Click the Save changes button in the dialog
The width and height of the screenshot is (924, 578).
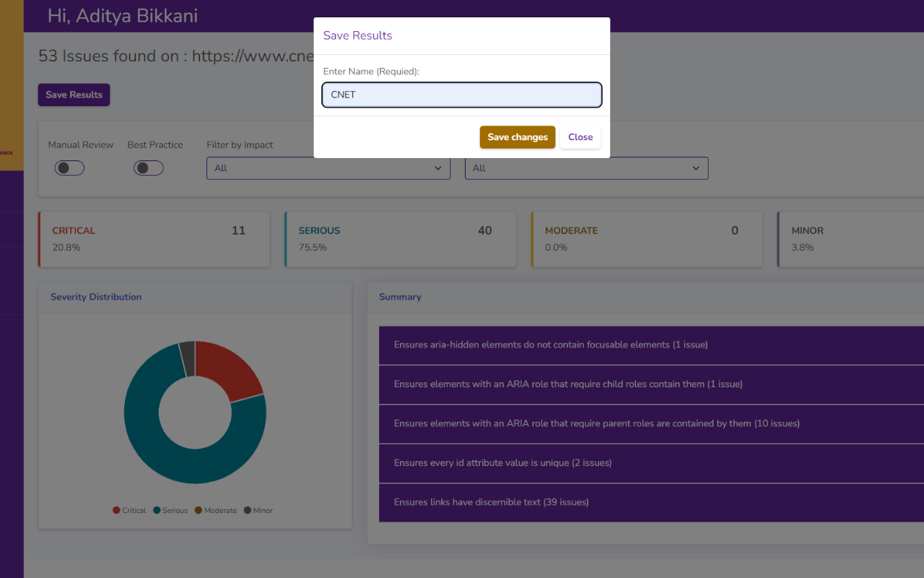point(518,137)
